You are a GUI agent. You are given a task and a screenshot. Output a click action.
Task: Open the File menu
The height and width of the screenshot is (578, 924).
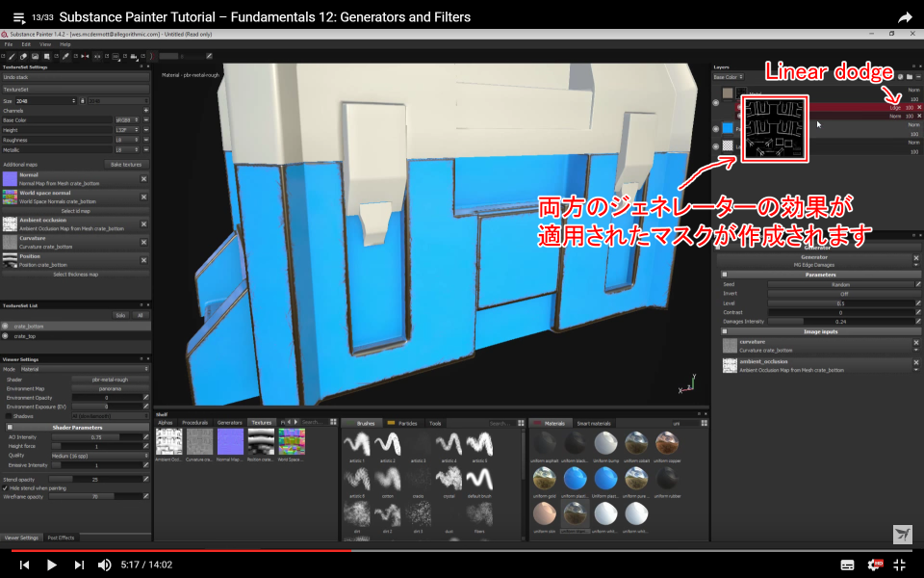tap(9, 44)
